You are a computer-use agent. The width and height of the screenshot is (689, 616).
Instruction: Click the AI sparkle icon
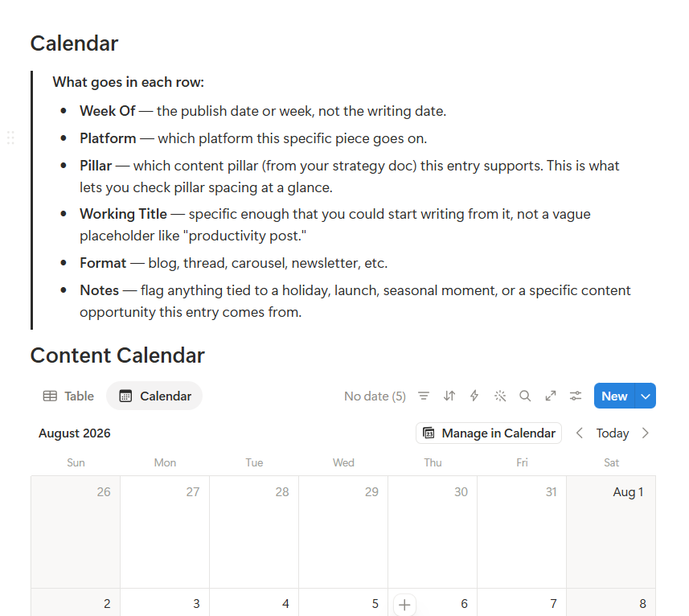(500, 396)
